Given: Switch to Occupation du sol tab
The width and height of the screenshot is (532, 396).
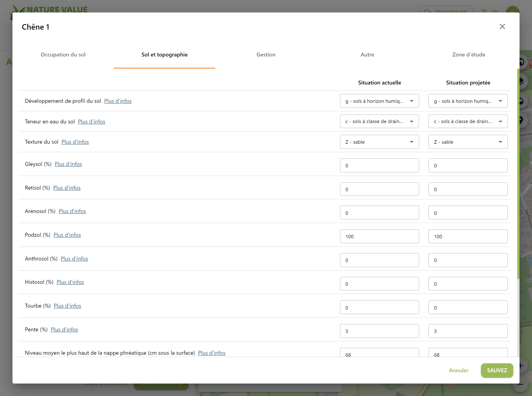Looking at the screenshot, I should pyautogui.click(x=63, y=55).
